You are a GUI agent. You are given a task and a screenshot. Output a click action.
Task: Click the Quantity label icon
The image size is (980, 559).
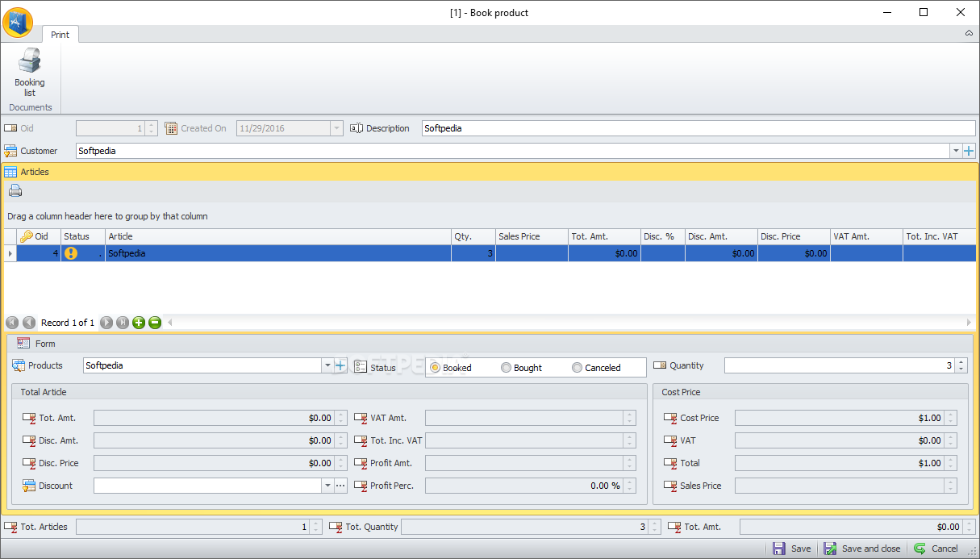660,365
